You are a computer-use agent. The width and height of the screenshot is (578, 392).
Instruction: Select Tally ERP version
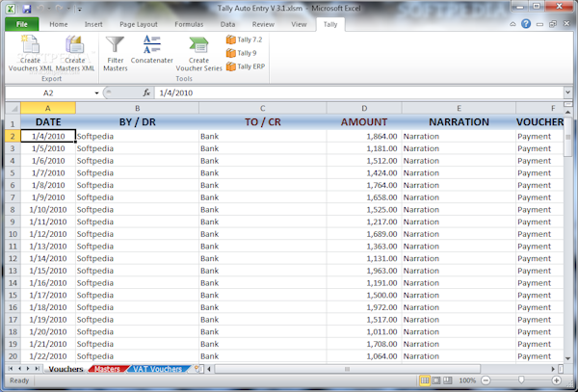point(245,66)
